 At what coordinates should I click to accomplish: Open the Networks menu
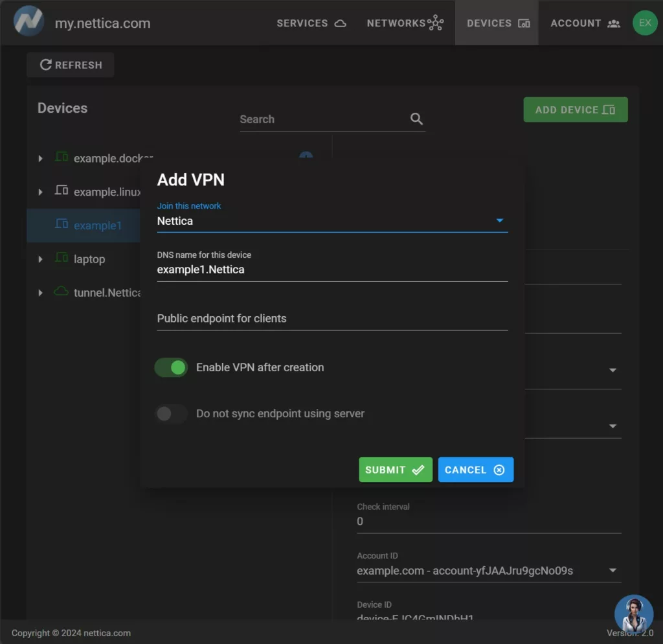405,23
